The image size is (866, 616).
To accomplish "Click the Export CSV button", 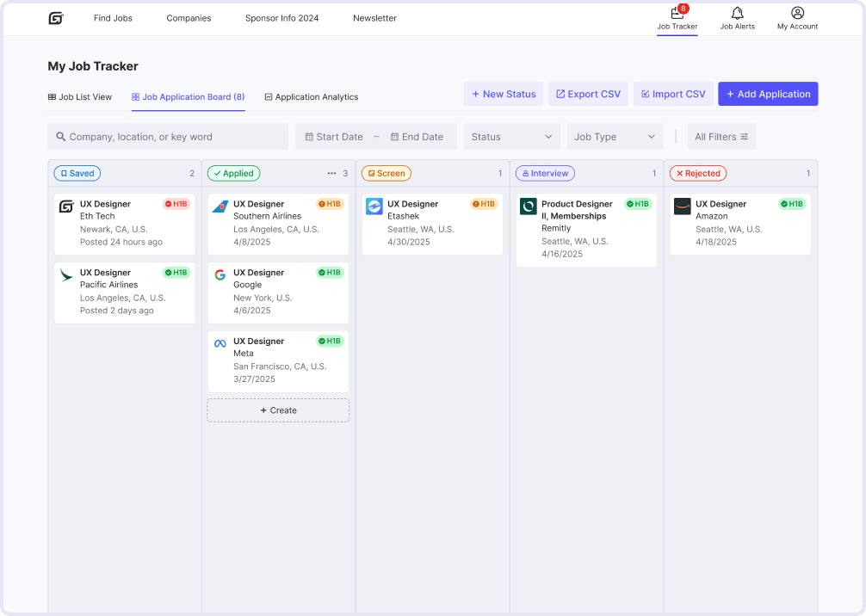I will pyautogui.click(x=588, y=94).
